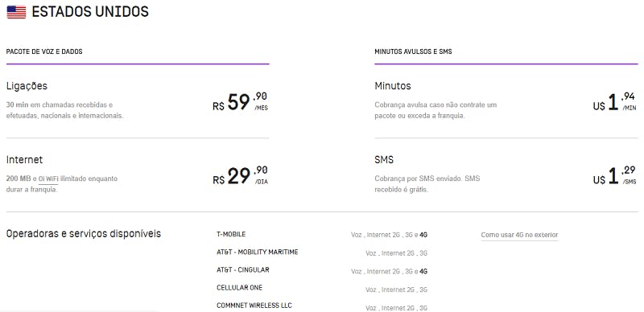644x312 pixels.
Task: Select the 'ESTADOS UNIDOS' page heading
Action: point(90,12)
